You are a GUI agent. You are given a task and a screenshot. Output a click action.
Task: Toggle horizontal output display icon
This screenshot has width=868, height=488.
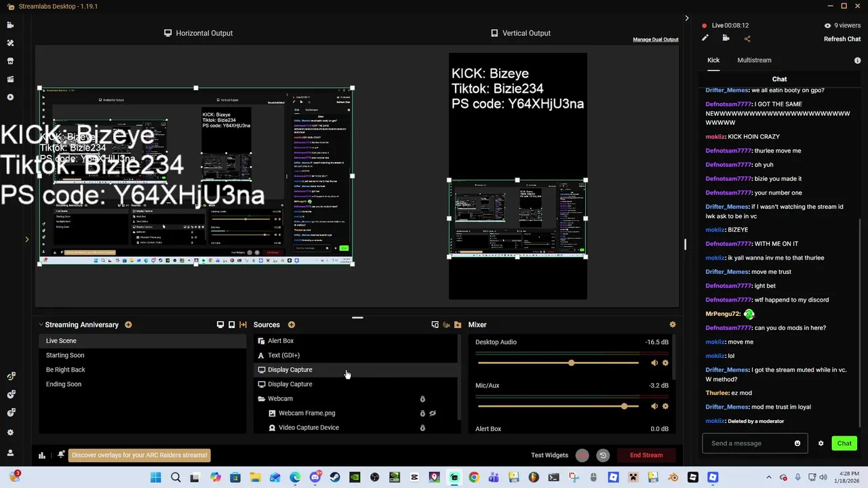[220, 325]
